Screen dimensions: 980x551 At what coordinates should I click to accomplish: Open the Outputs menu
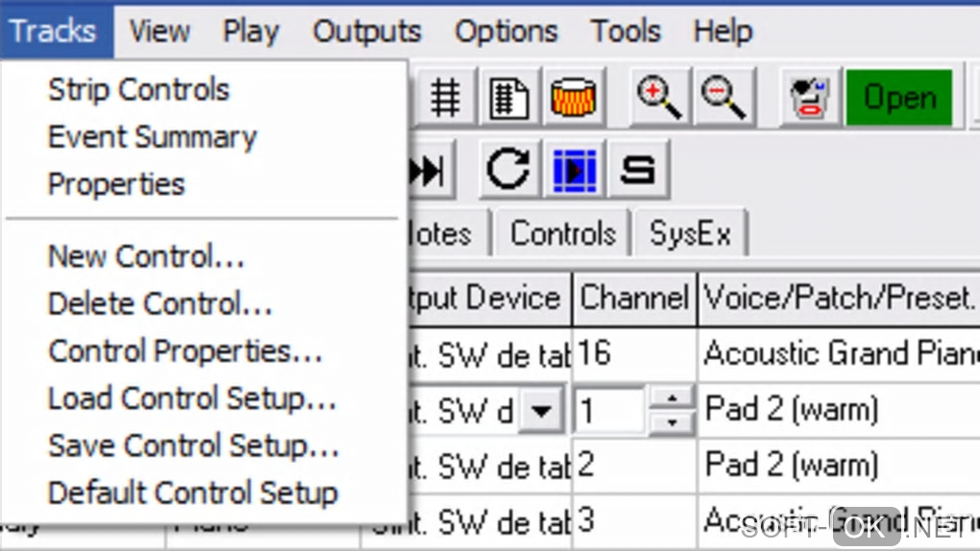[x=367, y=32]
